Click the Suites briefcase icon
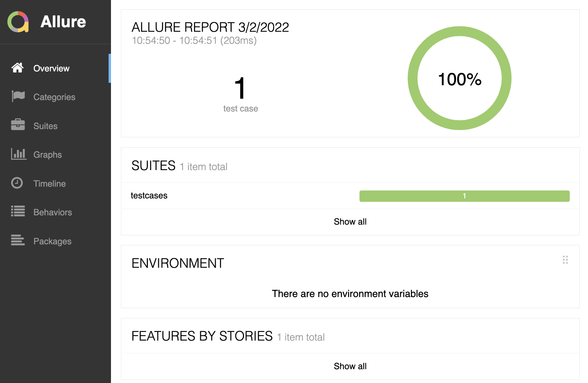Image resolution: width=588 pixels, height=383 pixels. 18,125
